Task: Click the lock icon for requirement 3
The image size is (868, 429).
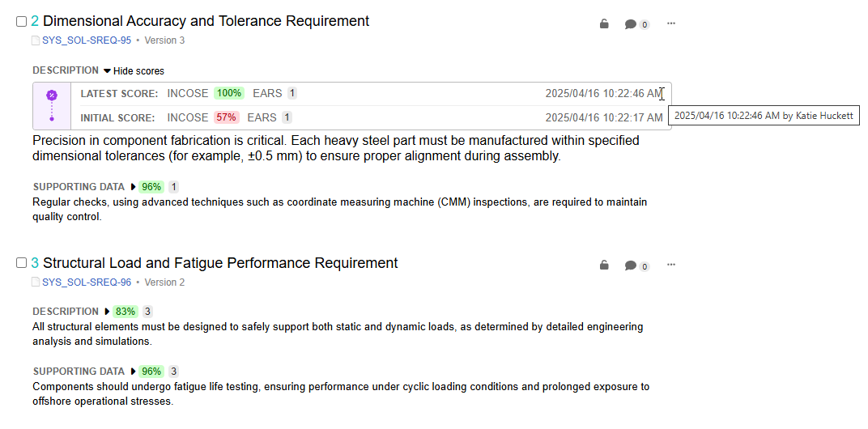Action: (x=604, y=265)
